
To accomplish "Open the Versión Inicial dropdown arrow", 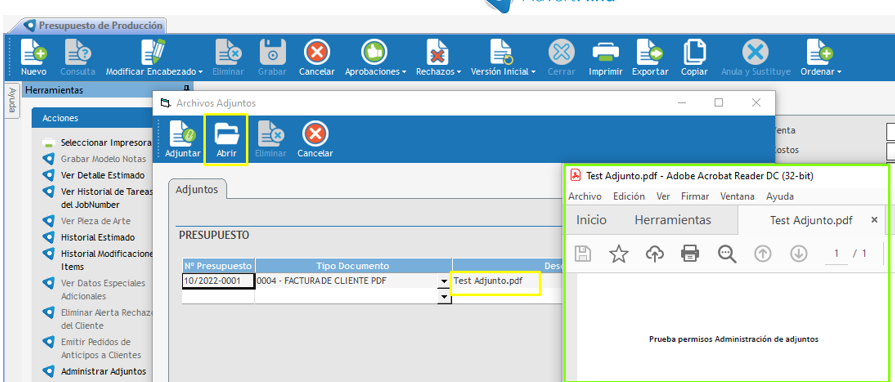I will click(533, 73).
